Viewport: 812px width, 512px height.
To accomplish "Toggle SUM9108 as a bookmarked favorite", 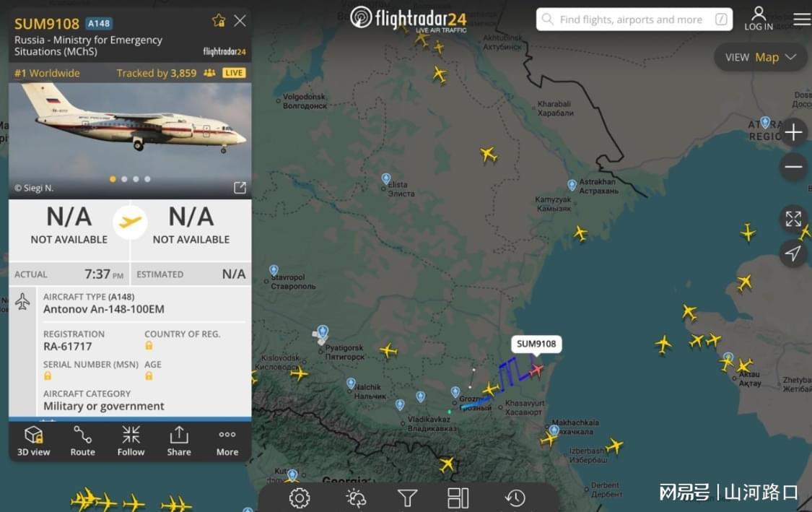I will (x=219, y=21).
